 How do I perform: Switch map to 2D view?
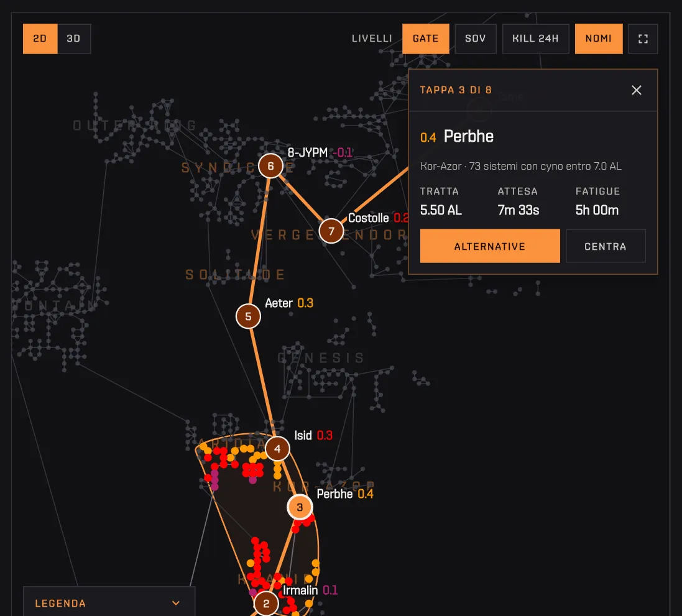[x=40, y=39]
